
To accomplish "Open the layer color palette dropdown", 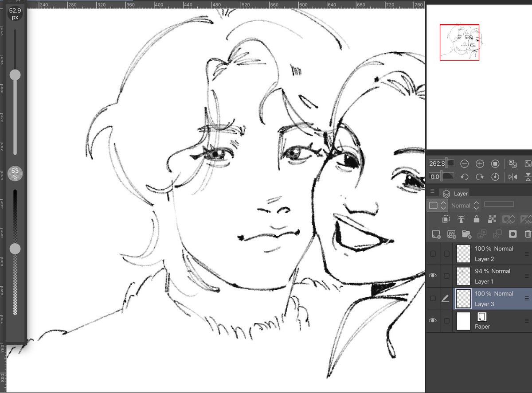I will 437,206.
